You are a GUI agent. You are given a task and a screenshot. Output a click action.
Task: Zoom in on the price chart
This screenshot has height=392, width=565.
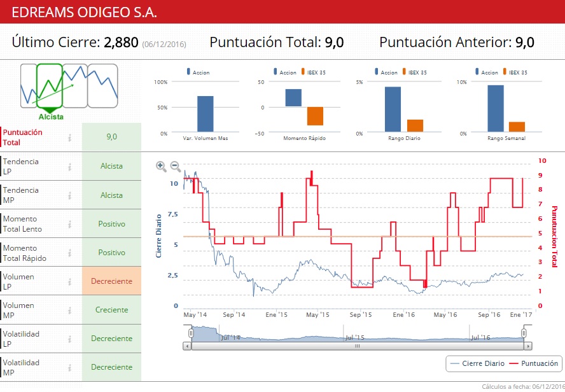pos(161,166)
